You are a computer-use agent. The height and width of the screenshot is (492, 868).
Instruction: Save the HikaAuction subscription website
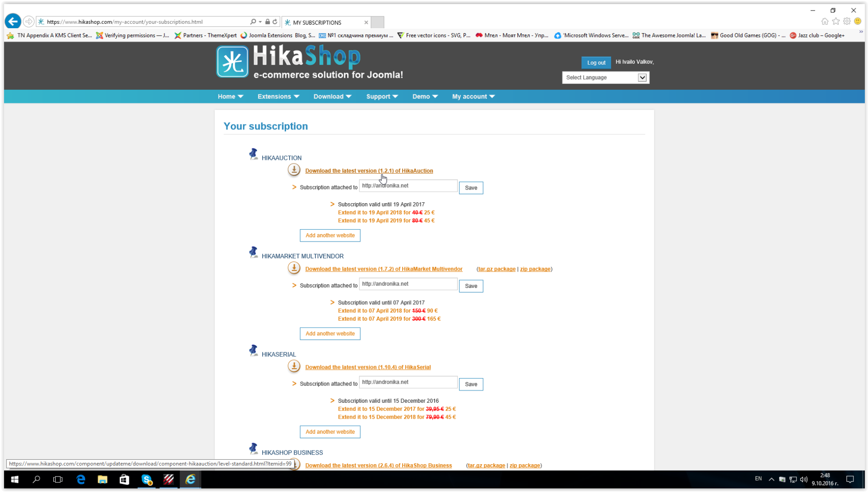pyautogui.click(x=471, y=188)
